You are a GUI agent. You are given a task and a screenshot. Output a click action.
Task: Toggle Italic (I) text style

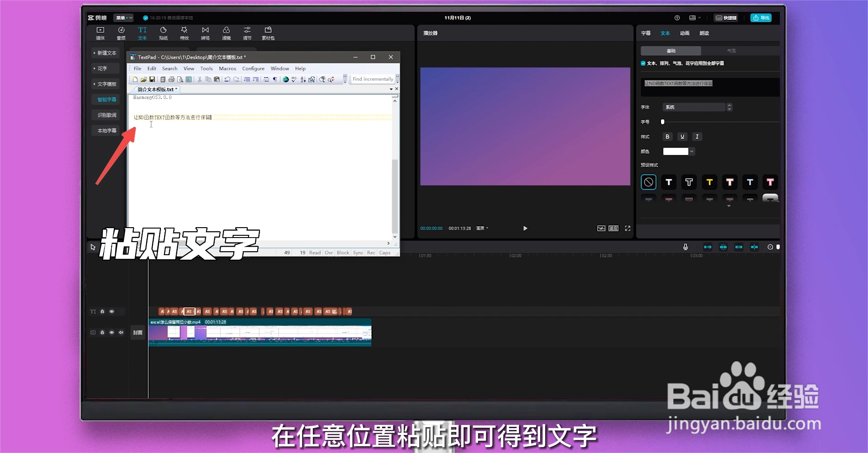click(x=697, y=137)
